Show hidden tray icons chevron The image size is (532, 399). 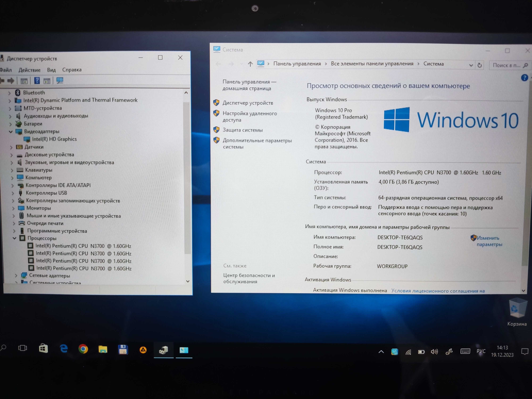coord(381,352)
